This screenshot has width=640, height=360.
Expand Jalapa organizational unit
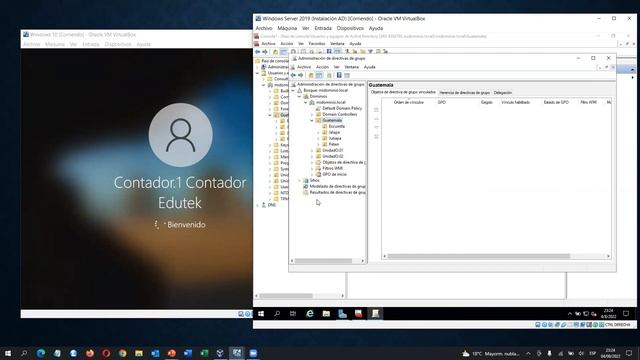(x=318, y=132)
